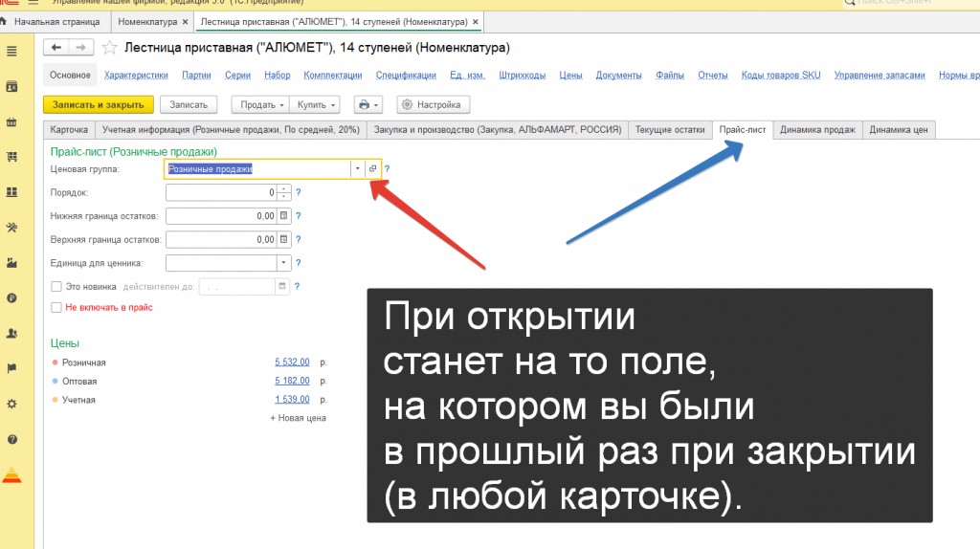Click the Ценовая группа text field
Screen dimensions: 980x549
pyautogui.click(x=257, y=168)
